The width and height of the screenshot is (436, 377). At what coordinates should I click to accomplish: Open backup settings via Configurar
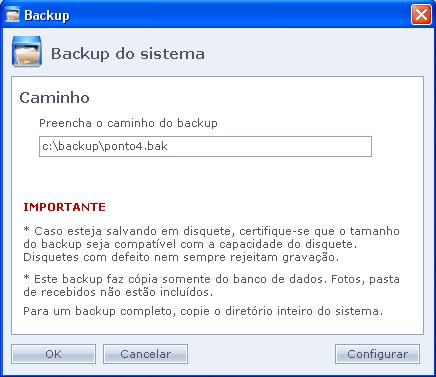(377, 354)
